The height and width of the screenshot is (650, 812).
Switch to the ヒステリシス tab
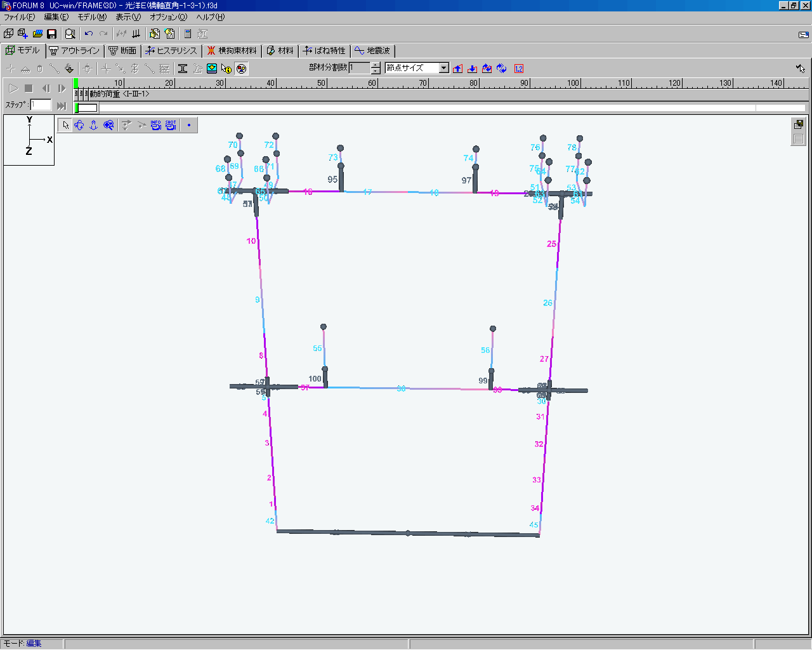171,51
